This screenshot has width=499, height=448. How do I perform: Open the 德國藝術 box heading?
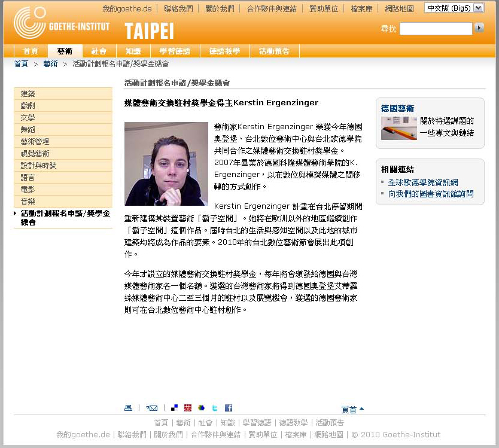397,108
